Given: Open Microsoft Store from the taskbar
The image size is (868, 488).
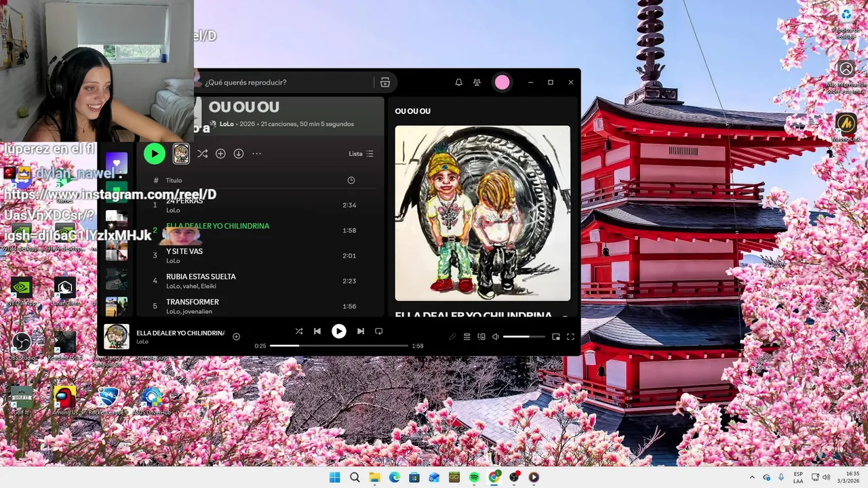Looking at the screenshot, I should tap(414, 477).
